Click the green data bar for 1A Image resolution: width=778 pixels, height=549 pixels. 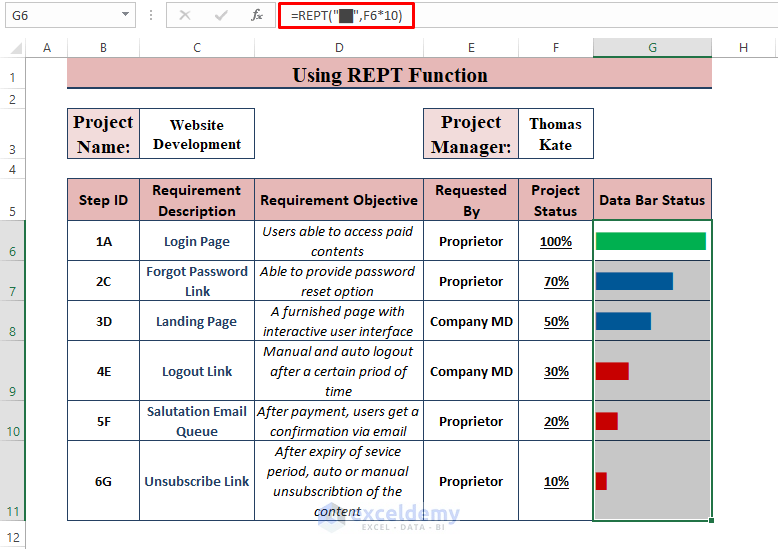tap(650, 241)
